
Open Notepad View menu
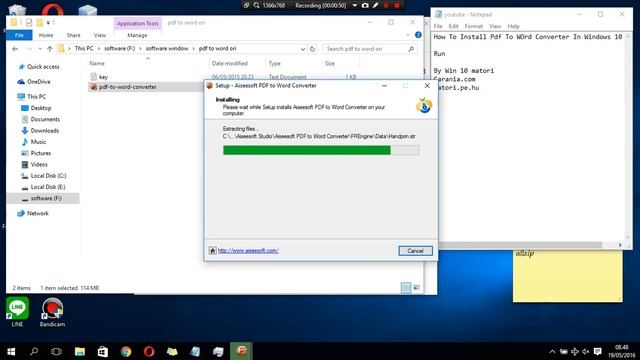tap(495, 26)
